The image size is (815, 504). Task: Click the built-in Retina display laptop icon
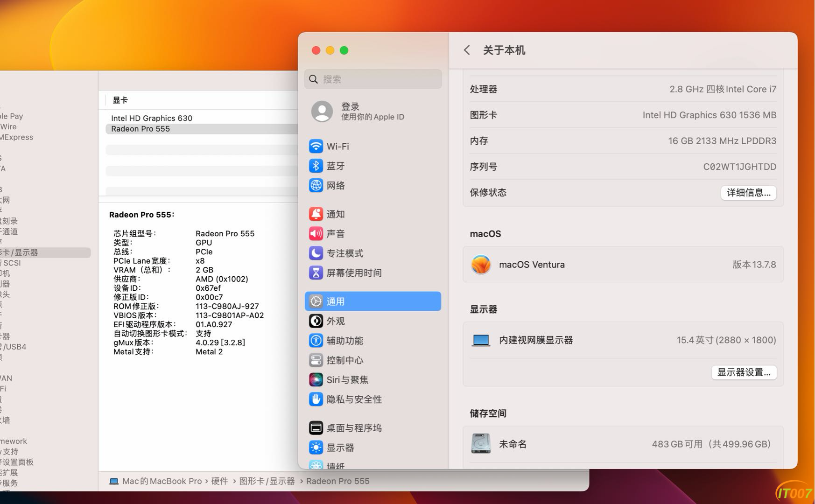click(481, 340)
